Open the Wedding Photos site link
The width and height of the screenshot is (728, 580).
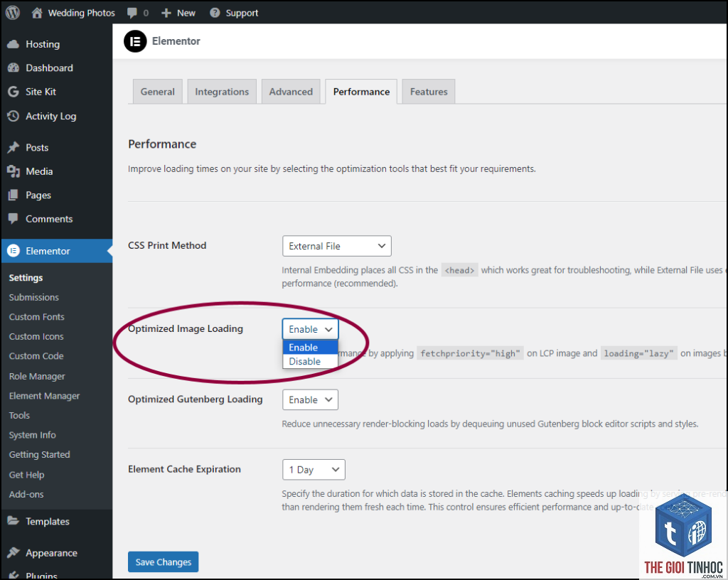[82, 13]
